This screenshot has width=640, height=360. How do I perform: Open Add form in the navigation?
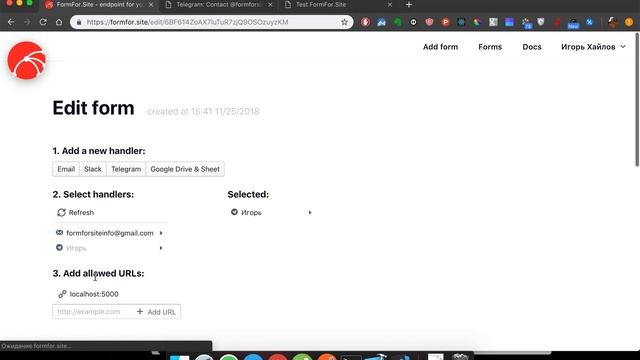tap(440, 47)
